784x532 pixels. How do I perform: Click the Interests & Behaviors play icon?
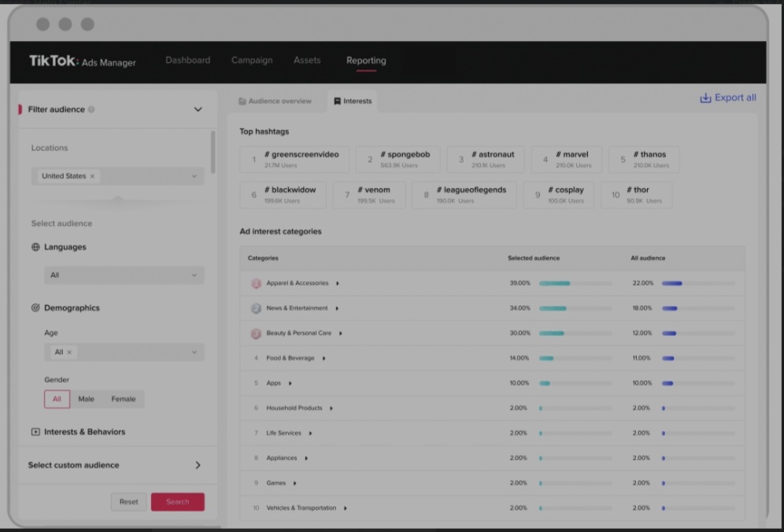pos(35,432)
